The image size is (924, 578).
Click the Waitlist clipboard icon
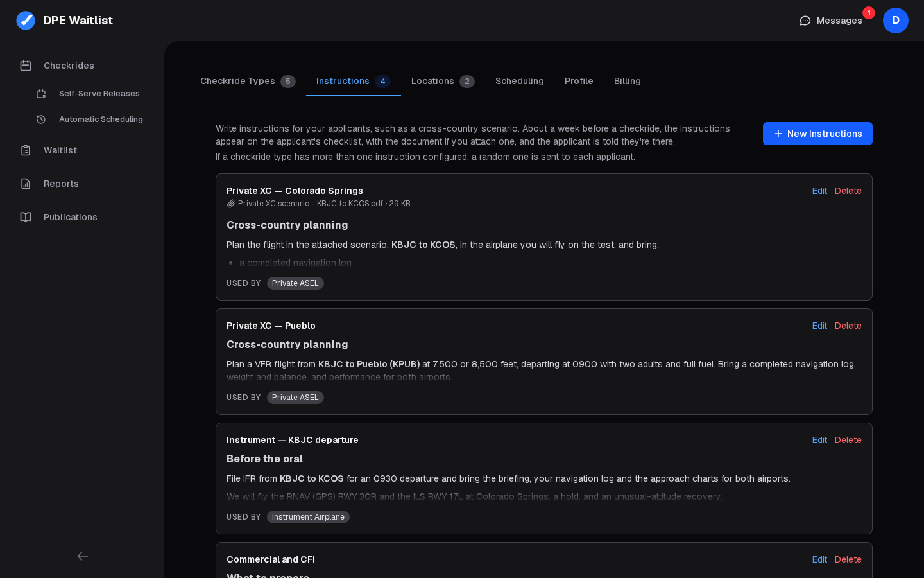pos(26,150)
